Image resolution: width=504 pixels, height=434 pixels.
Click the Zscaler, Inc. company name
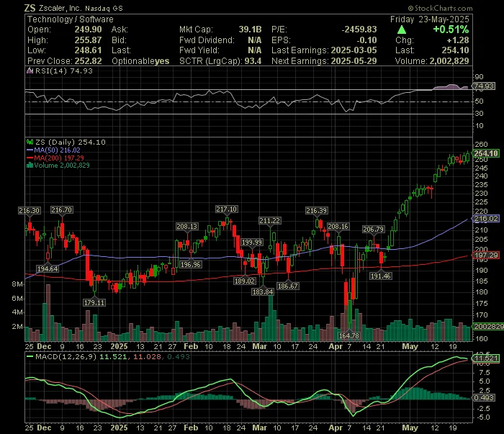point(60,9)
